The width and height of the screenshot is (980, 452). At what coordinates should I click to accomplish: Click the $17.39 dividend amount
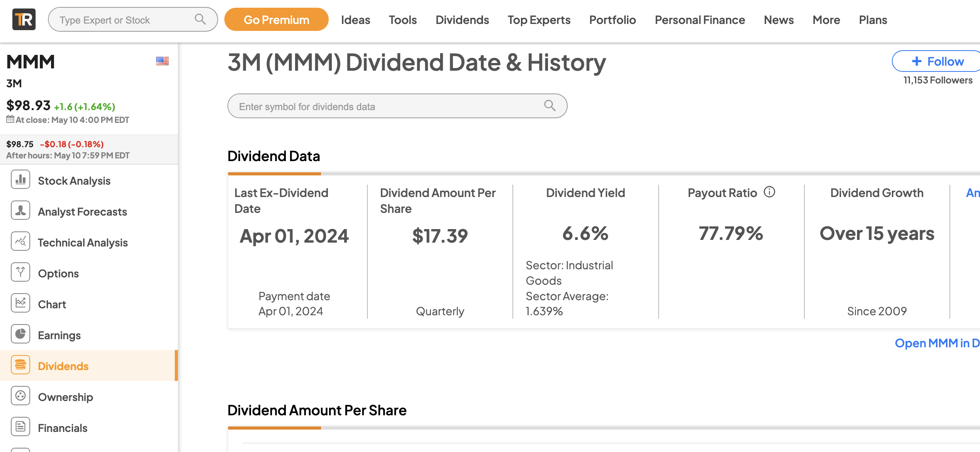click(440, 236)
